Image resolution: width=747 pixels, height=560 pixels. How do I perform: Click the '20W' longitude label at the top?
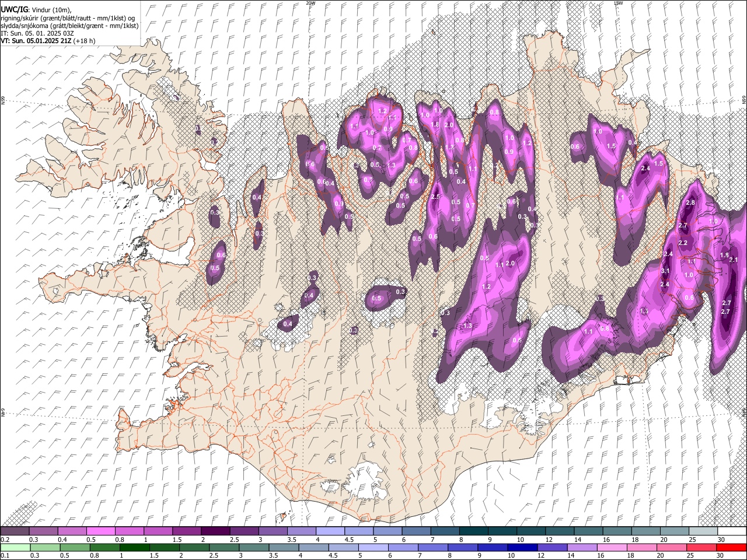[x=310, y=3]
